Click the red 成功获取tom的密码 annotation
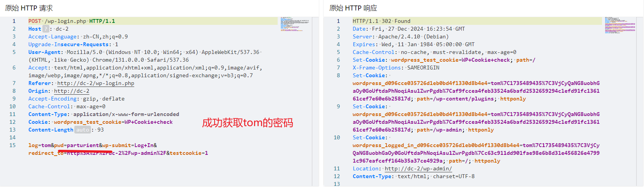The width and height of the screenshot is (644, 189). 247,123
